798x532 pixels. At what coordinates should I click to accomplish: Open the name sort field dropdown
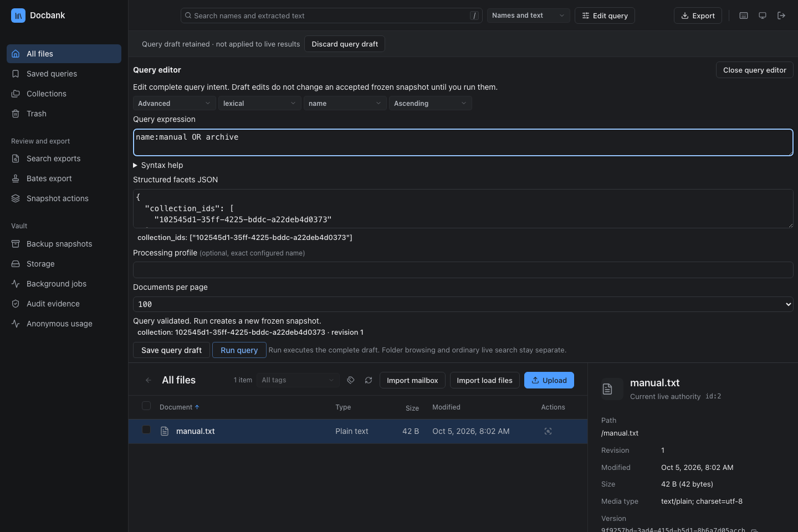click(345, 103)
